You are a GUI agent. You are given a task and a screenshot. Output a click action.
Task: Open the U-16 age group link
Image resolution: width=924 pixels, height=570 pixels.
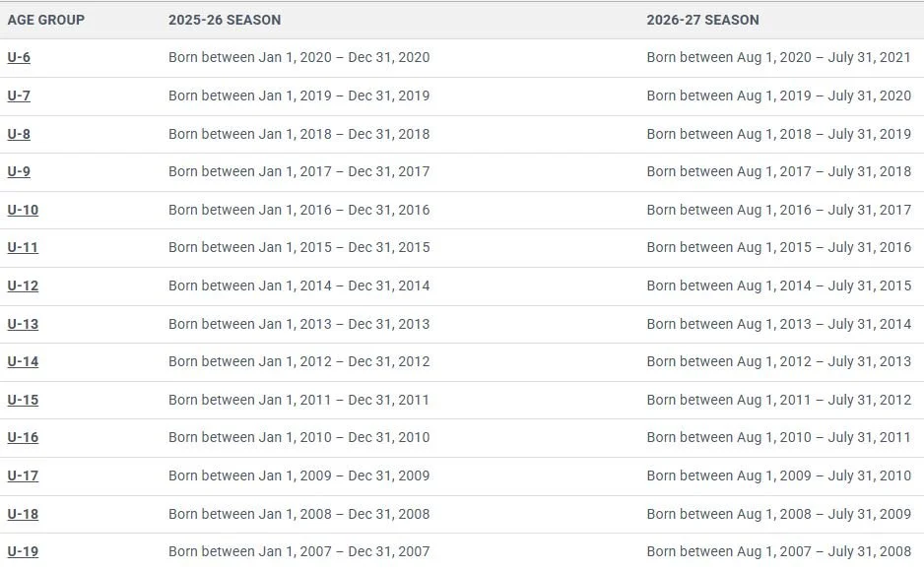pos(23,437)
